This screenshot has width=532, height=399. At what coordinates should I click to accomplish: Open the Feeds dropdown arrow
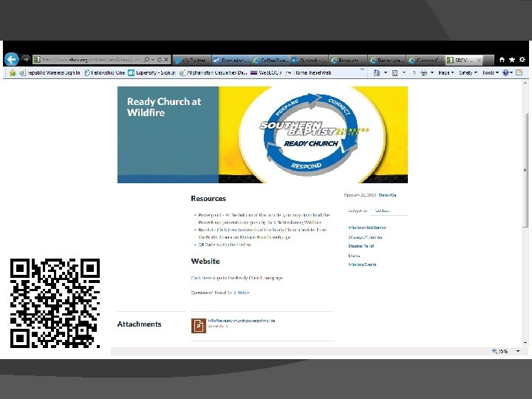pyautogui.click(x=403, y=72)
